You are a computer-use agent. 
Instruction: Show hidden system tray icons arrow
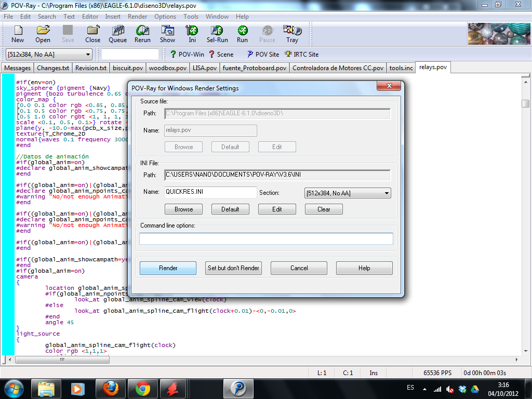[x=424, y=389]
